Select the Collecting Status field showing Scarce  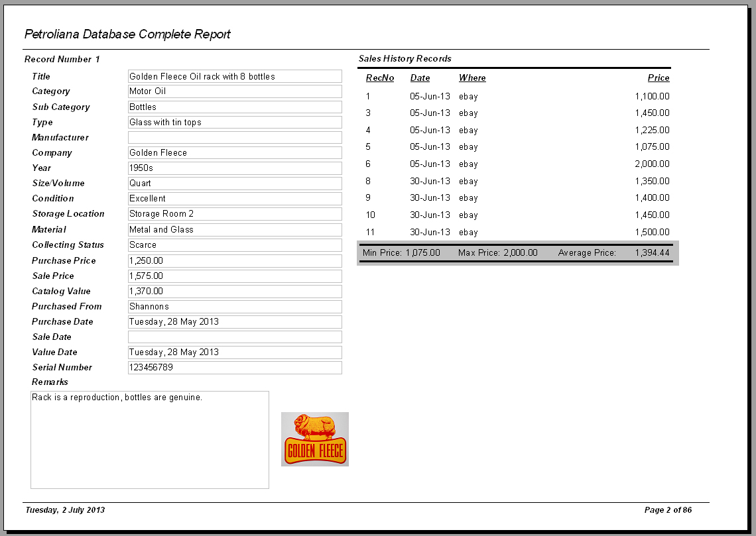point(235,245)
